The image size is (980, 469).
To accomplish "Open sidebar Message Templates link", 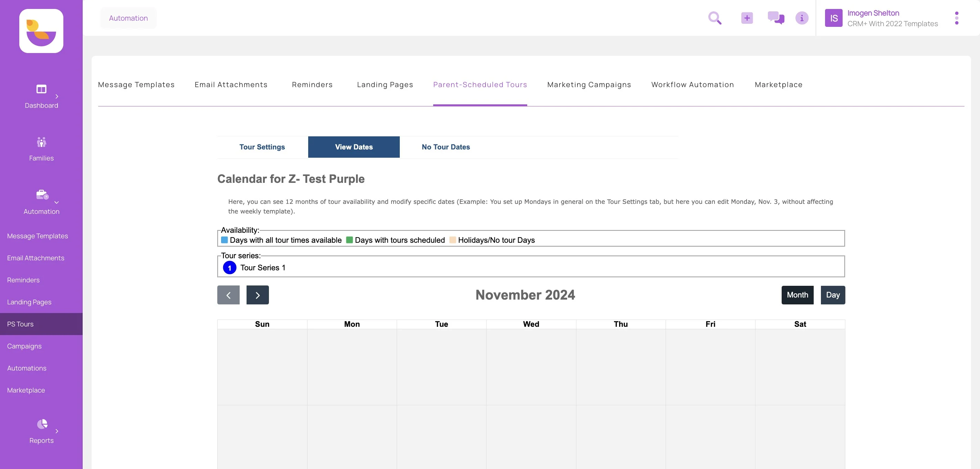I will [x=37, y=236].
